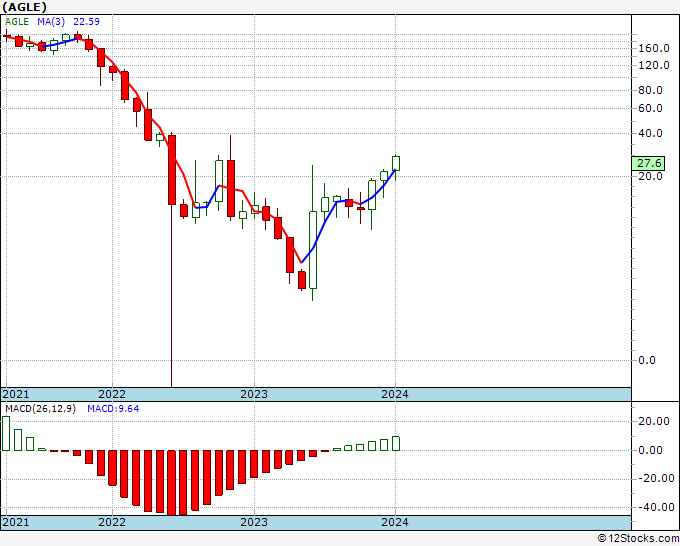The height and width of the screenshot is (546, 680).
Task: Click the latest green MACD histogram bar
Action: (396, 444)
